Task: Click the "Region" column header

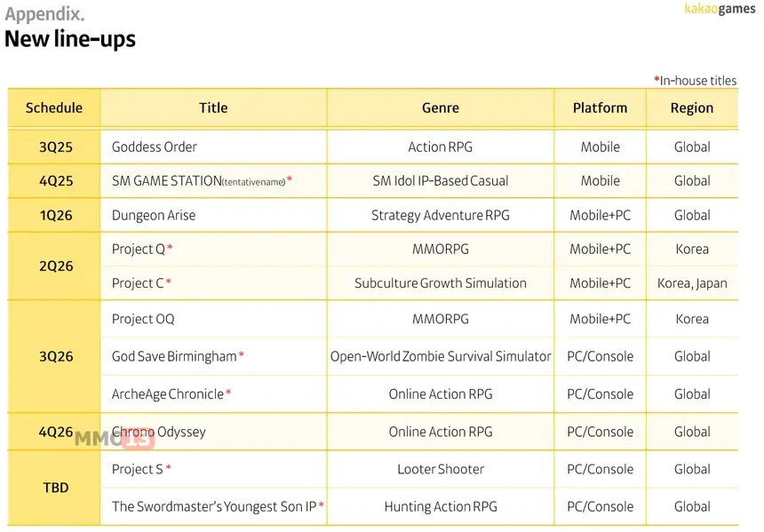Action: pos(692,107)
